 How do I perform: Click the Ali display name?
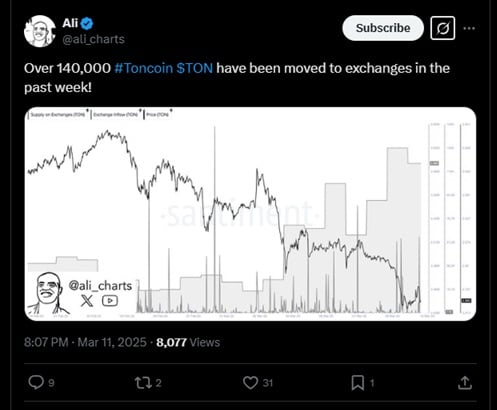[70, 23]
